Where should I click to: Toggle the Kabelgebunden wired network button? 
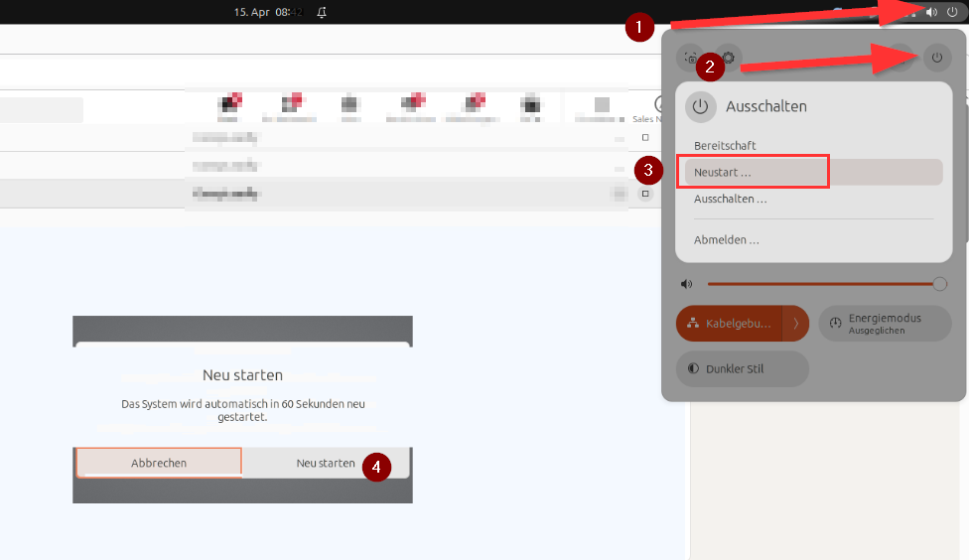pyautogui.click(x=730, y=324)
